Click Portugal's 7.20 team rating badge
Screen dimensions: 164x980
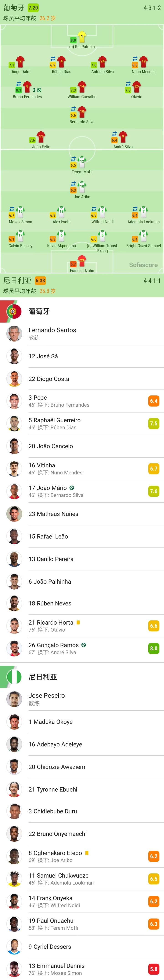pyautogui.click(x=33, y=8)
